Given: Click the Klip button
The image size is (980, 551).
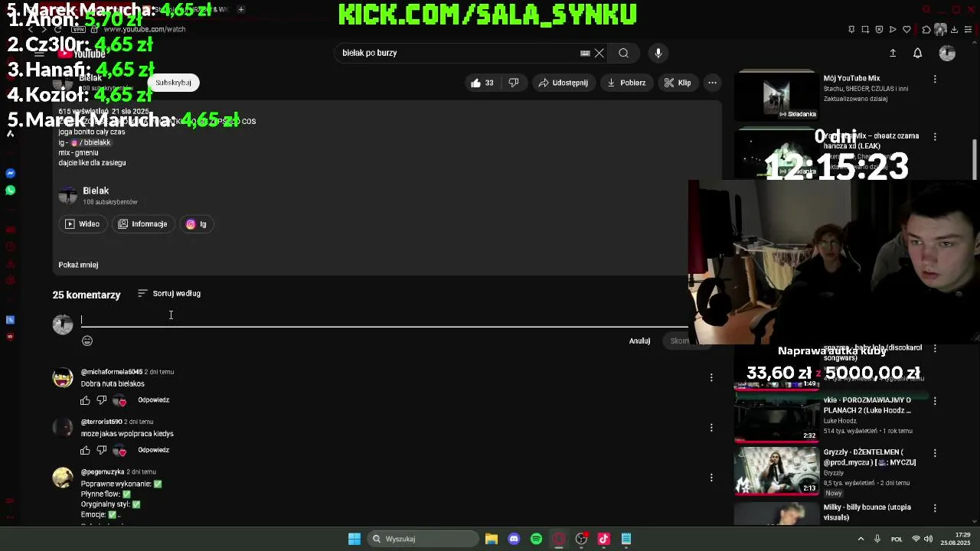Looking at the screenshot, I should tap(678, 83).
